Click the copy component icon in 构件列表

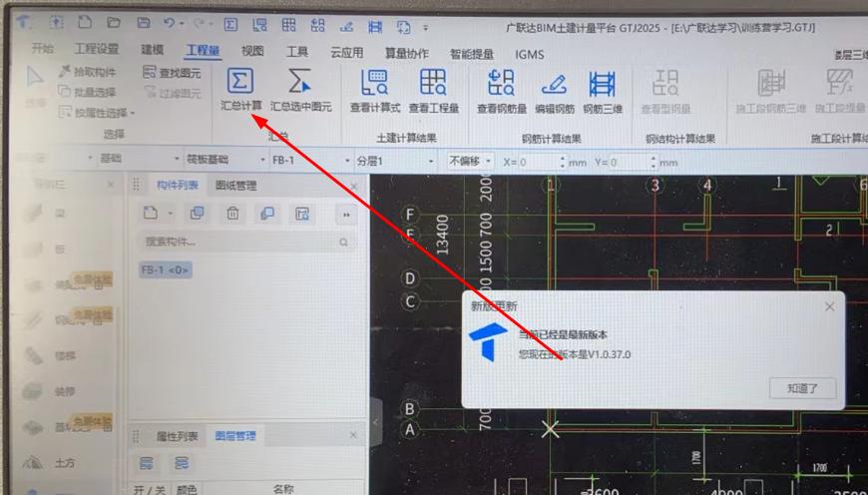tap(197, 214)
